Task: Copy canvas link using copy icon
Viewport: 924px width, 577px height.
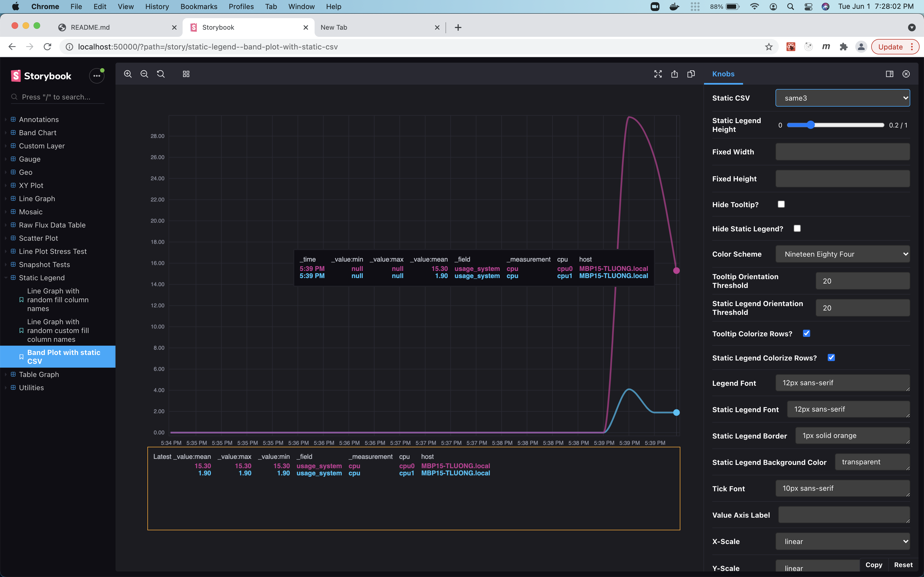Action: point(691,74)
